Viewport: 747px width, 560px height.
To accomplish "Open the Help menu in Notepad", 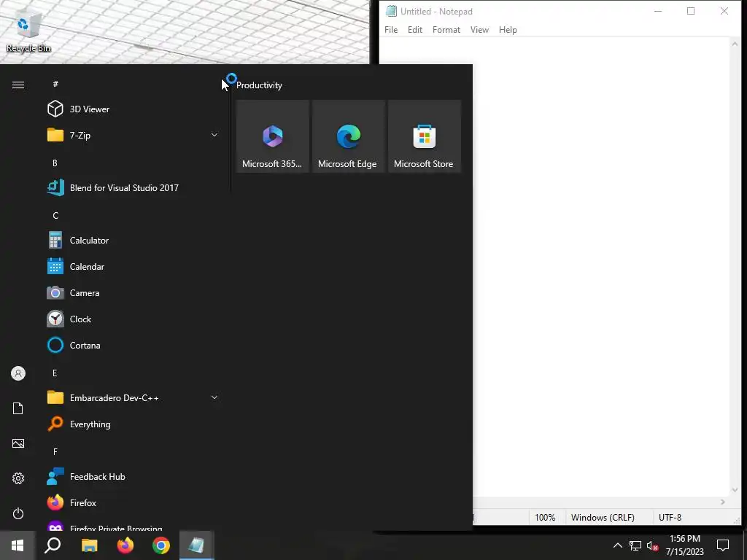I will tap(508, 29).
